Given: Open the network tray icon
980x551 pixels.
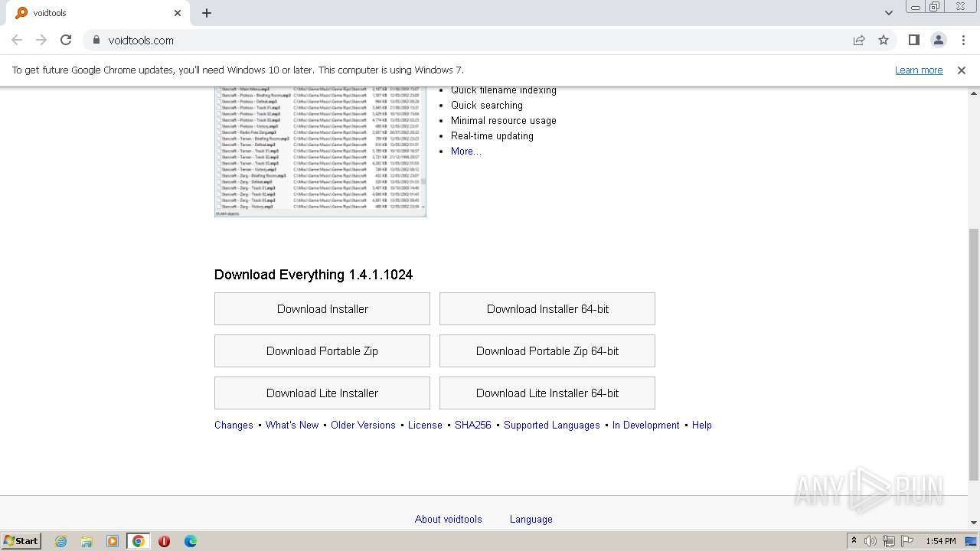Looking at the screenshot, I should coord(888,541).
